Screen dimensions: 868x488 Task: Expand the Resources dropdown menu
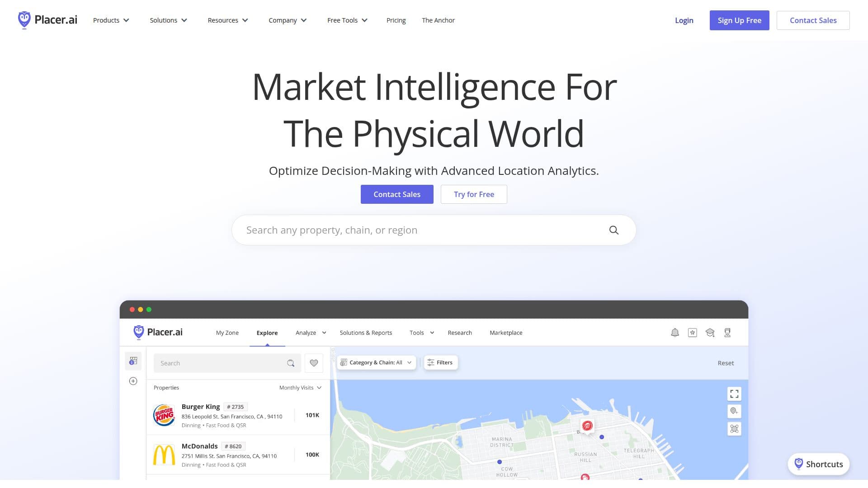228,20
